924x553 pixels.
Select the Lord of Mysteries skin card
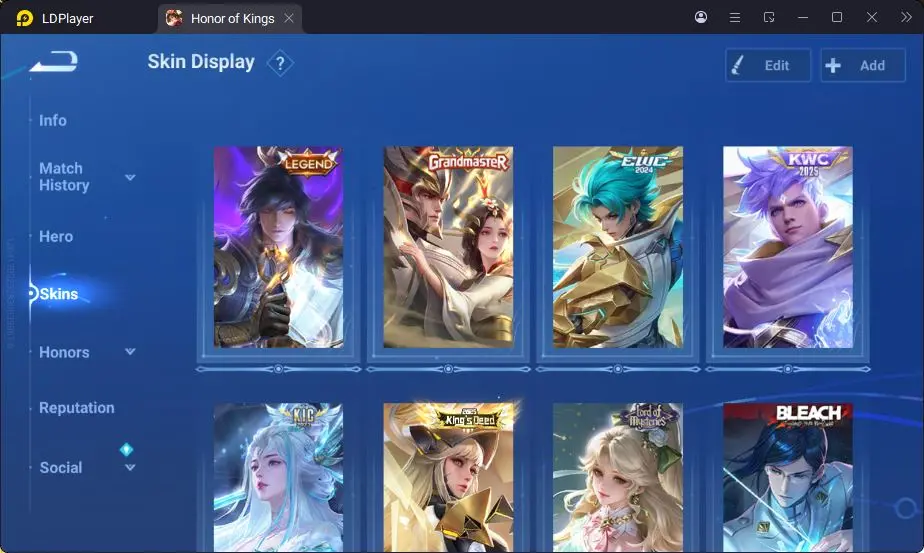click(x=618, y=478)
